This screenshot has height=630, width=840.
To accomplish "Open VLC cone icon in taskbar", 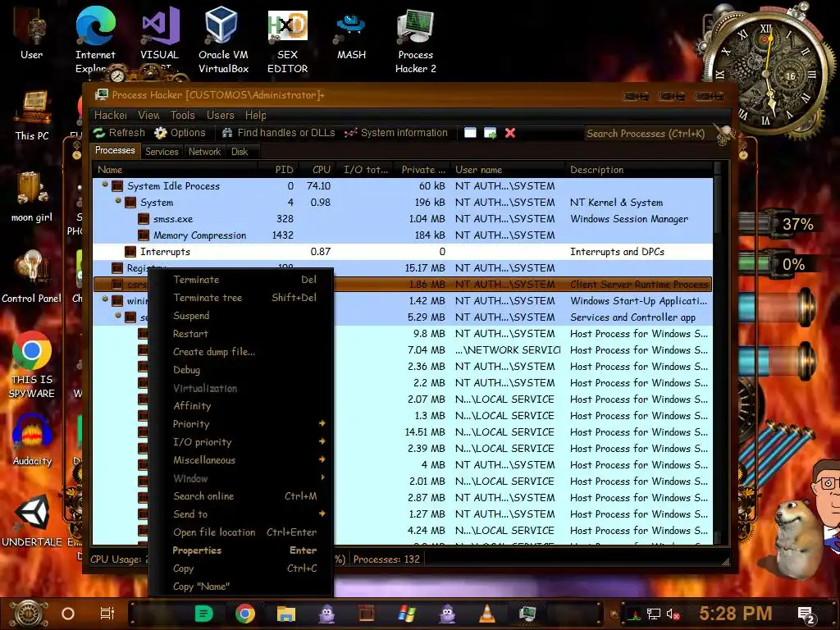I will click(x=486, y=614).
